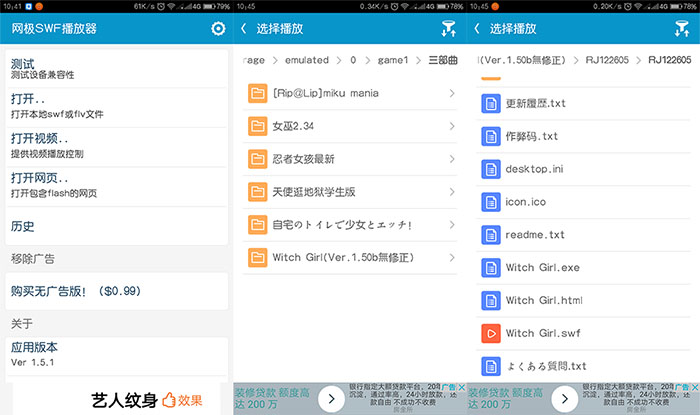This screenshot has height=415, width=700.
Task: Tap the 关于 section header
Action: click(22, 324)
